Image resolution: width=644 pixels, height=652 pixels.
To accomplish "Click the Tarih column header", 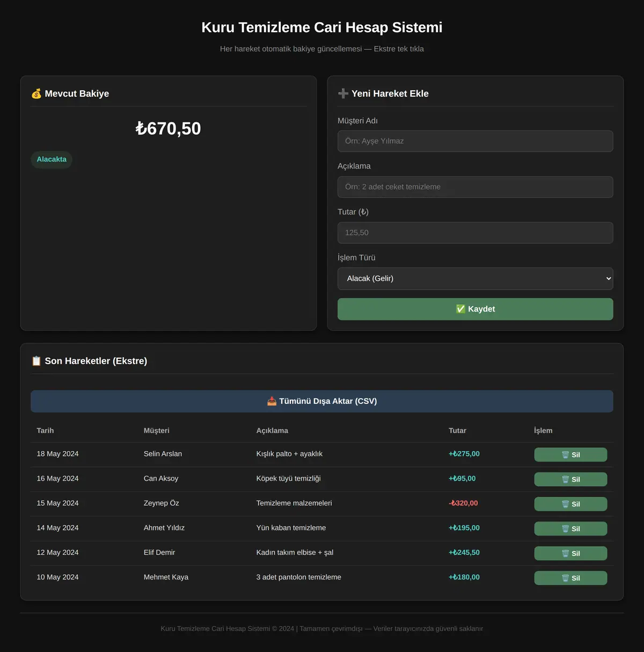I will coord(45,430).
